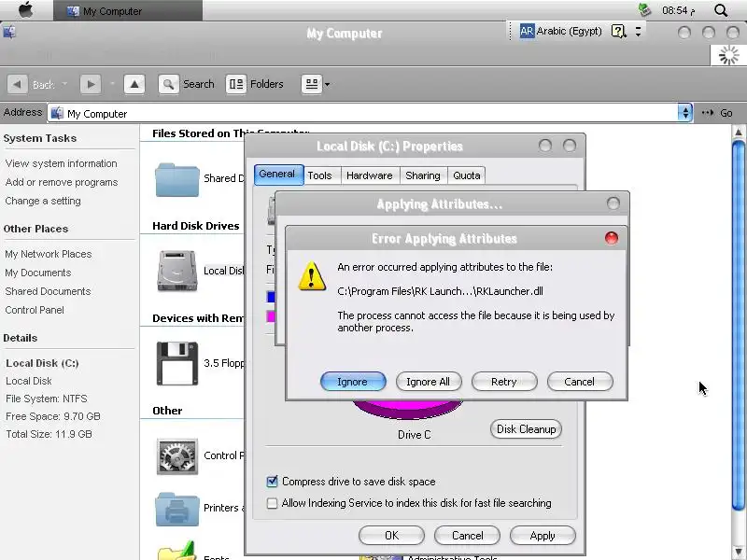
Task: Click the Back arrow toolbar button
Action: tap(17, 84)
